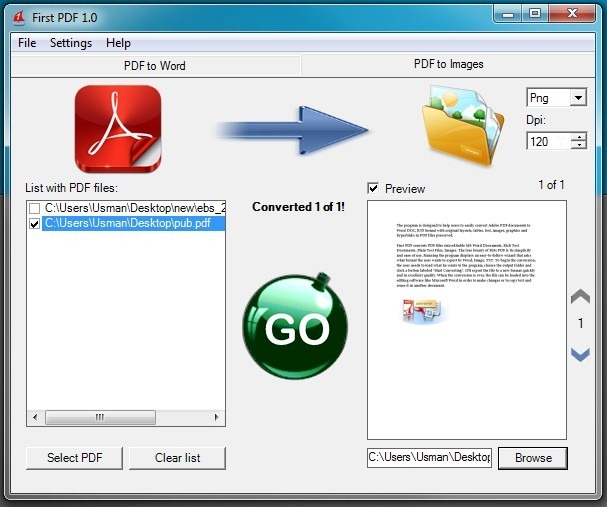Click the 'Converted 1 of 1!' status text
607x507 pixels.
click(298, 207)
